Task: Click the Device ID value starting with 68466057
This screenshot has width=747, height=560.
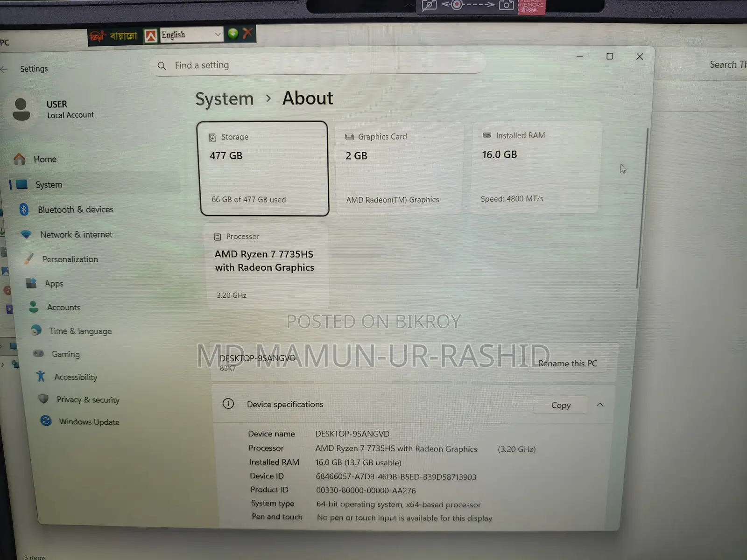Action: (x=396, y=476)
